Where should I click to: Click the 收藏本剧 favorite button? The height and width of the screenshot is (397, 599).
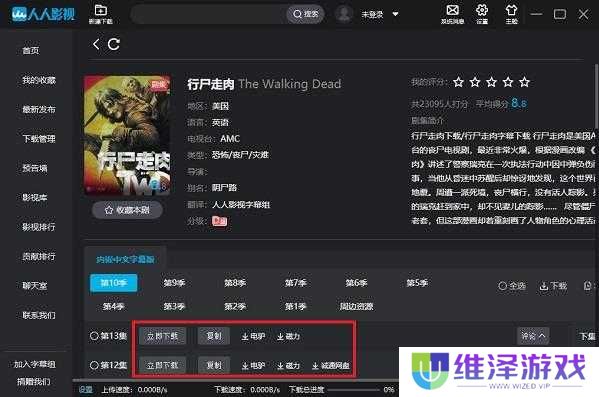127,210
